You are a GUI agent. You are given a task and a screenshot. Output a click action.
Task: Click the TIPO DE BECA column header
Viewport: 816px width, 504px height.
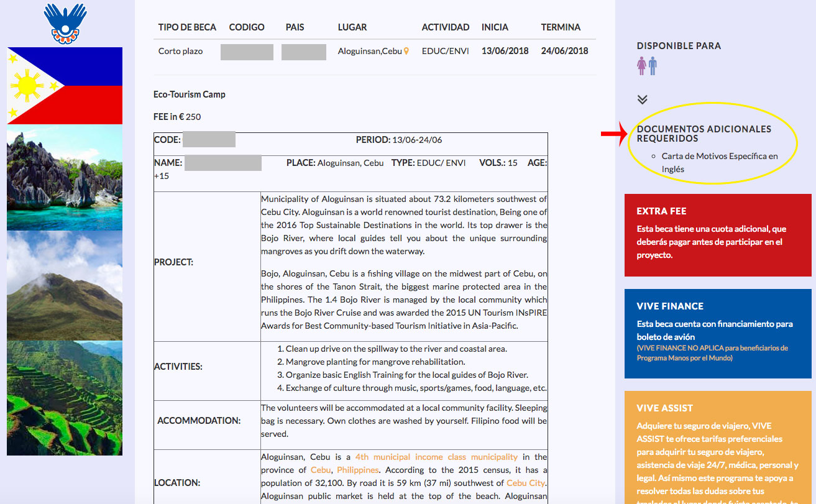[187, 27]
